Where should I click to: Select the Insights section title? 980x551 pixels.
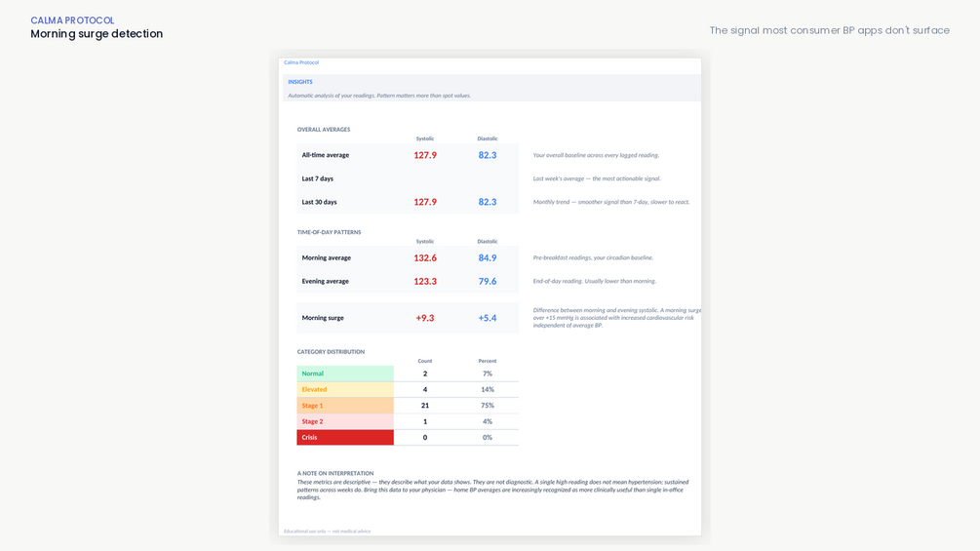[x=300, y=82]
